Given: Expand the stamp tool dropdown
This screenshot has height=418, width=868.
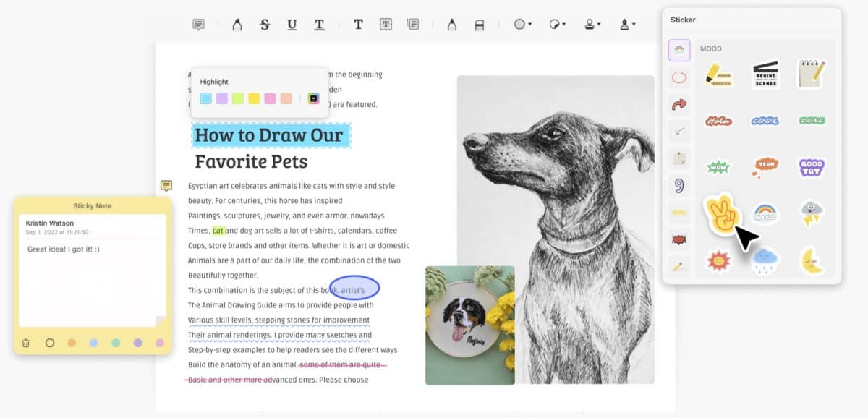Looking at the screenshot, I should pos(593,25).
